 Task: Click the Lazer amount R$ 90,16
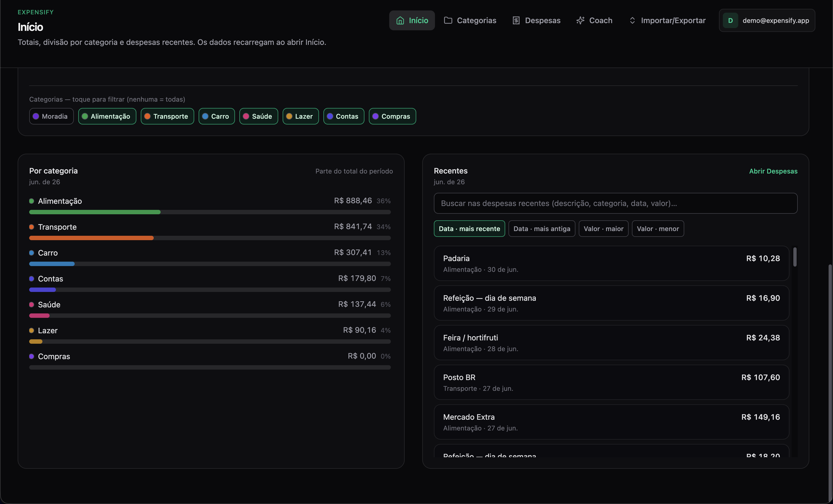pos(359,330)
